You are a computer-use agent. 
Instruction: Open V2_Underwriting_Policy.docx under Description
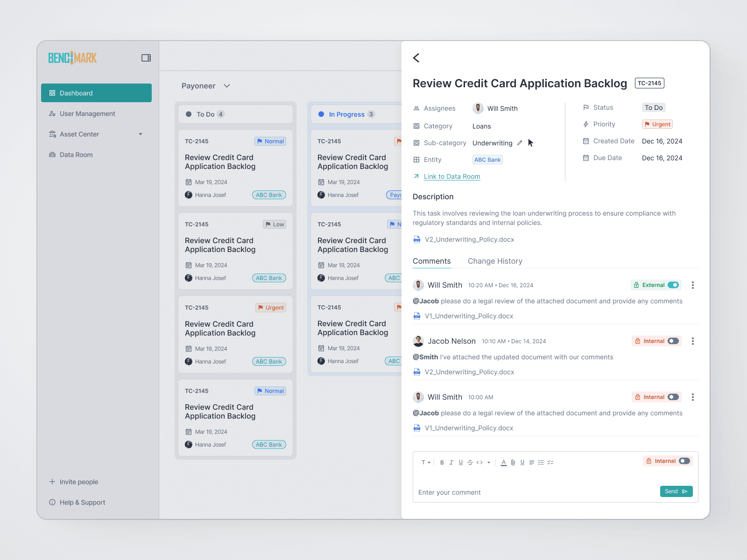(469, 239)
